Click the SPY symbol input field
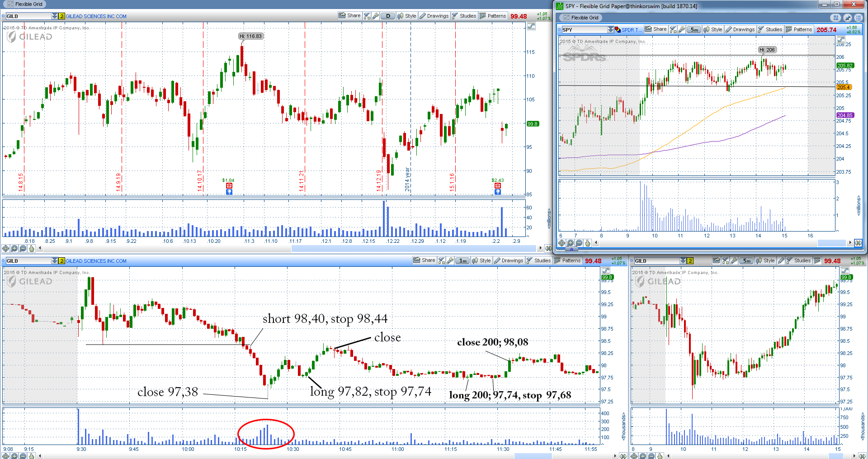Viewport: 868px width, 459px height. click(x=584, y=30)
